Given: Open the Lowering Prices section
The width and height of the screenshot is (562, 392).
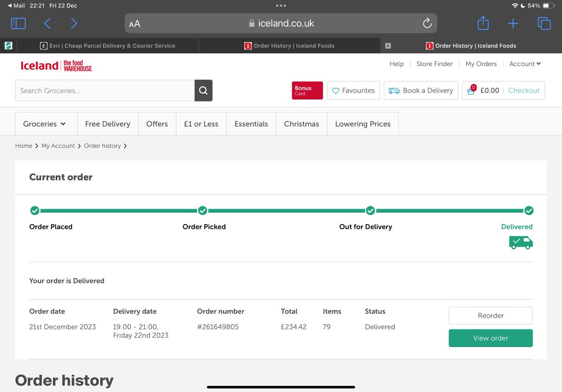Looking at the screenshot, I should pos(363,124).
